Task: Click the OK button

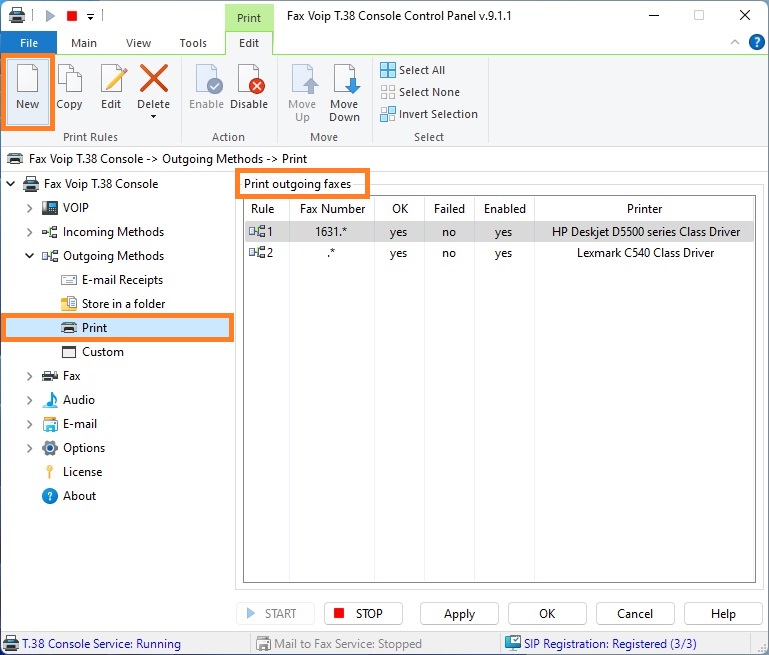Action: pos(547,614)
